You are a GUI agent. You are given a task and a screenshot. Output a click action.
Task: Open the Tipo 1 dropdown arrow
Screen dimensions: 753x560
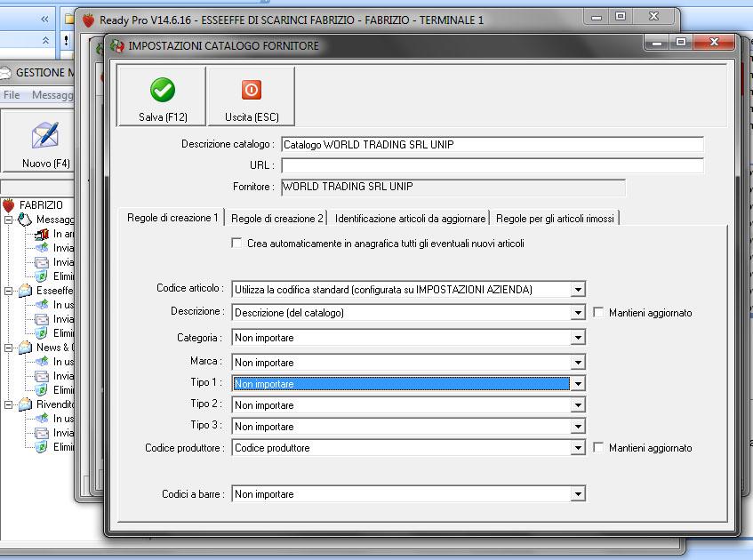tap(578, 384)
